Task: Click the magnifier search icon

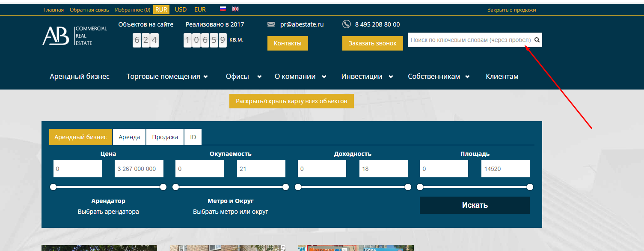Action: (x=537, y=40)
